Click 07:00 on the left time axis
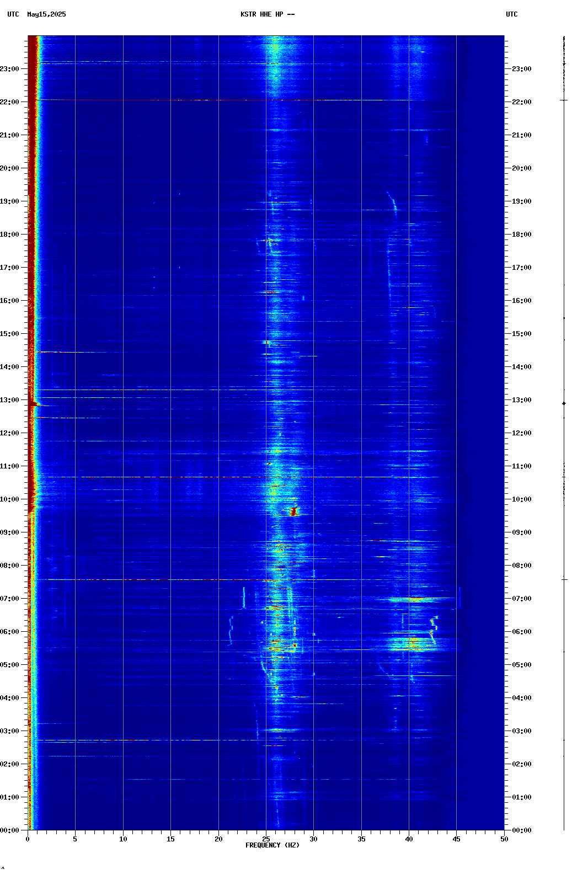Viewport: 588px width, 874px height. (x=9, y=599)
